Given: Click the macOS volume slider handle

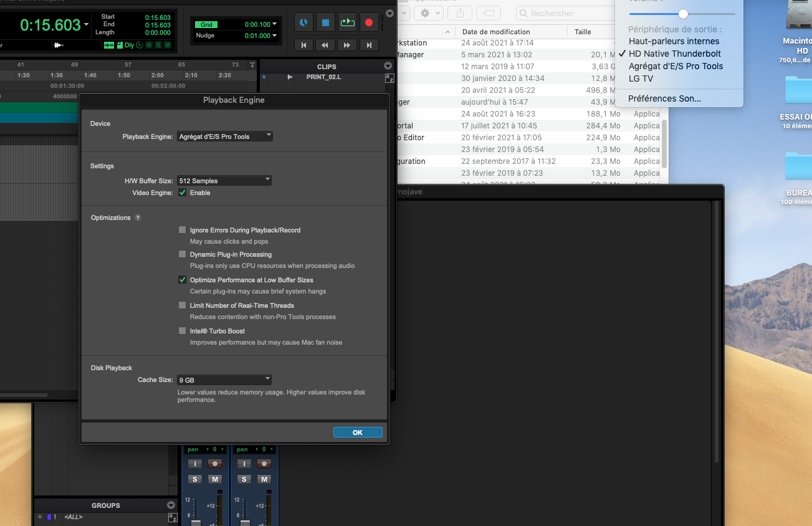Looking at the screenshot, I should pos(684,14).
